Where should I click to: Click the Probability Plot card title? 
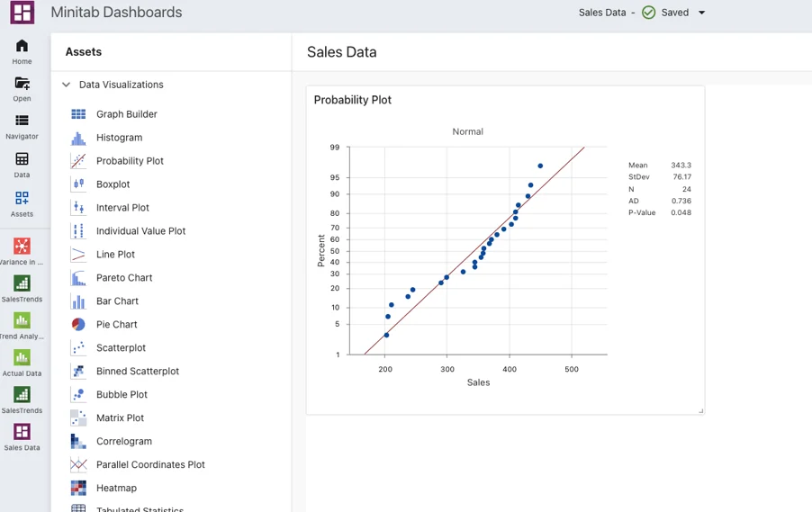[x=352, y=100]
